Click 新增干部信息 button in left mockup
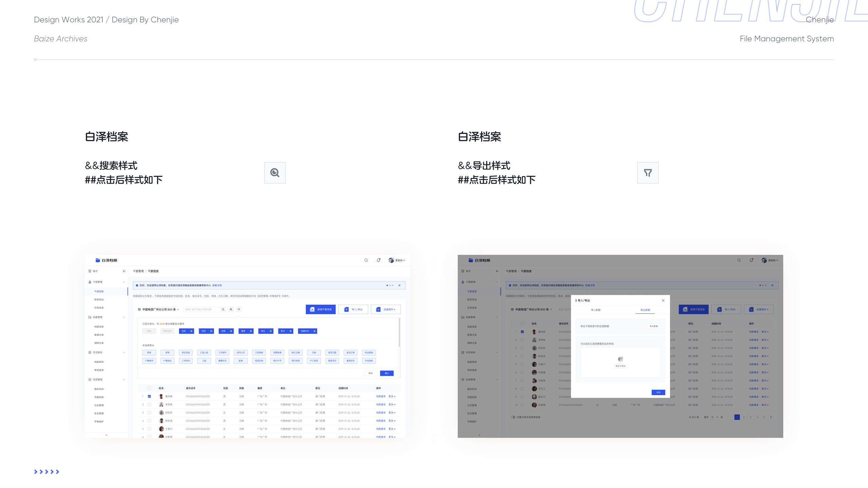 pyautogui.click(x=321, y=309)
